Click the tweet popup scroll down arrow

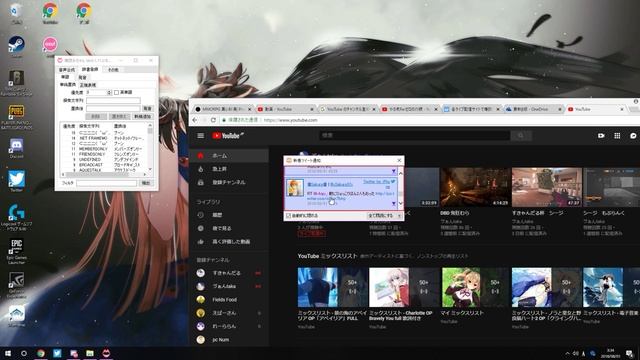click(400, 203)
